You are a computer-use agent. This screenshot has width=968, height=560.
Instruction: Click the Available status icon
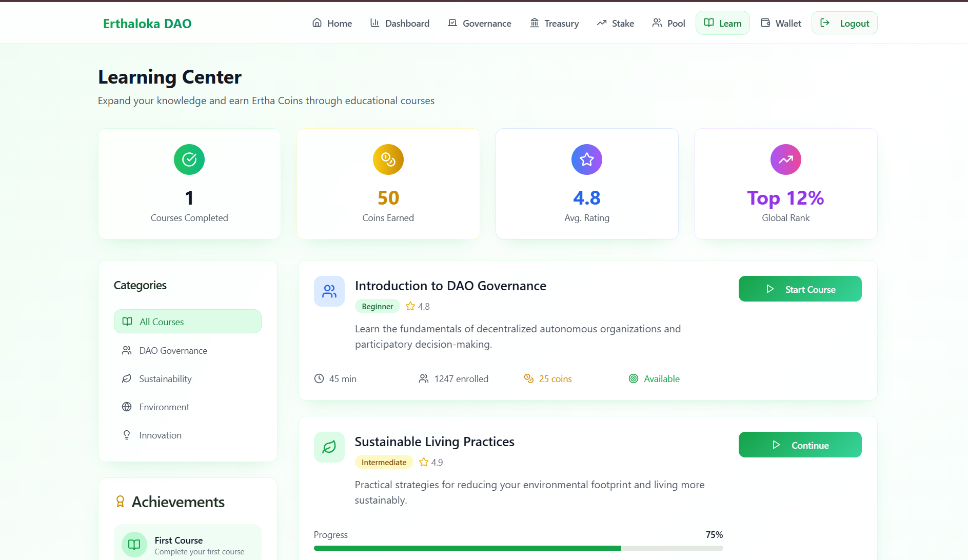pyautogui.click(x=634, y=378)
